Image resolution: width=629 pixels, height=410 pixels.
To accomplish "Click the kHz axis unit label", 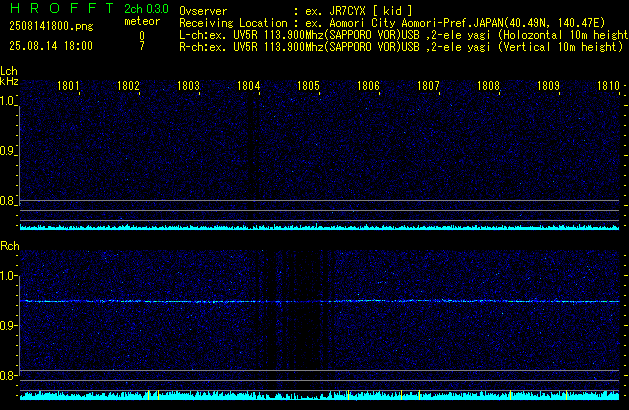I will 9,81.
